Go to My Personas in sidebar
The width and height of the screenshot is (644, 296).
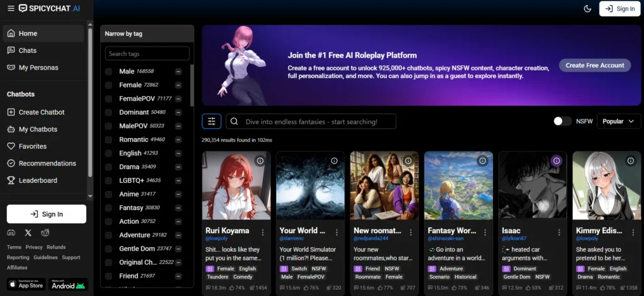38,67
